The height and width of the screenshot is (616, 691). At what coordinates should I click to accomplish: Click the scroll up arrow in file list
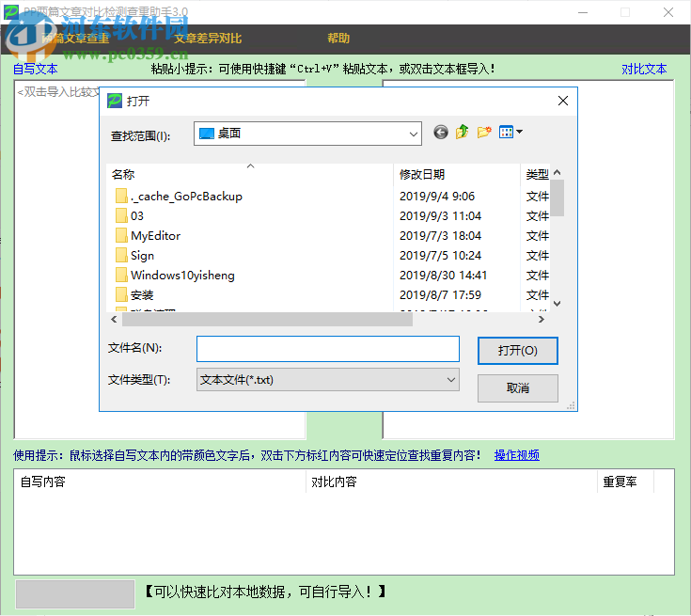(x=557, y=172)
